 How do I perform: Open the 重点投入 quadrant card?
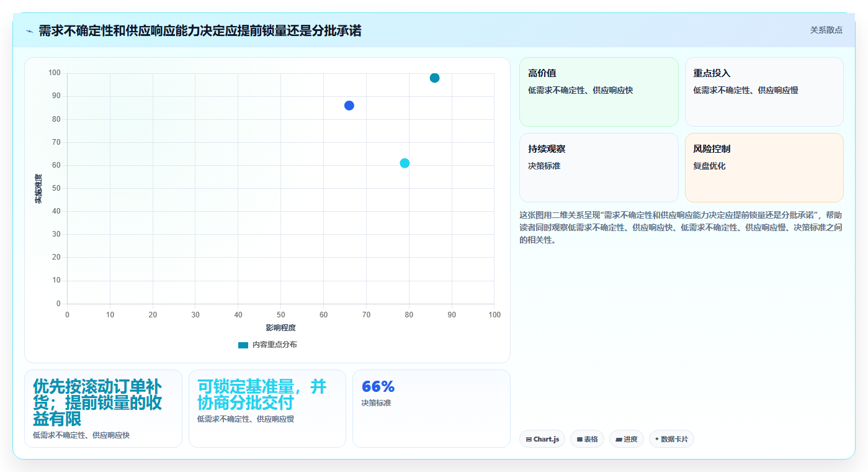pos(764,92)
